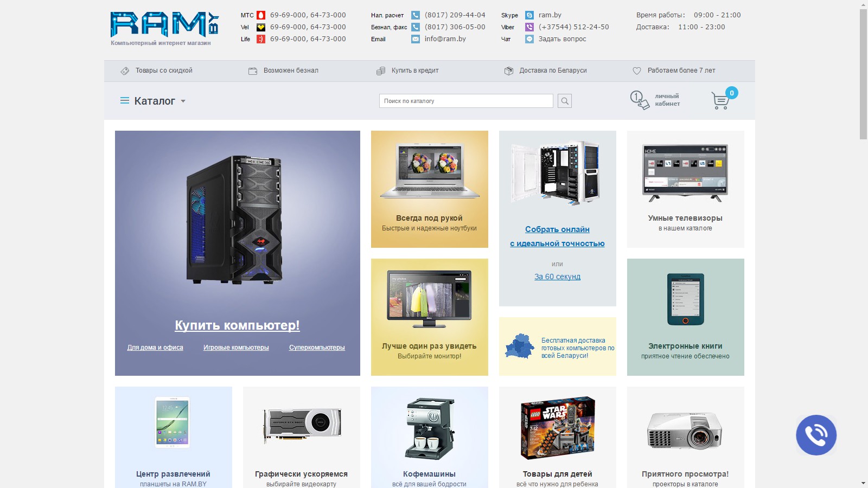The image size is (868, 488).
Task: Click the 'с идеальной точностью' link
Action: click(557, 243)
